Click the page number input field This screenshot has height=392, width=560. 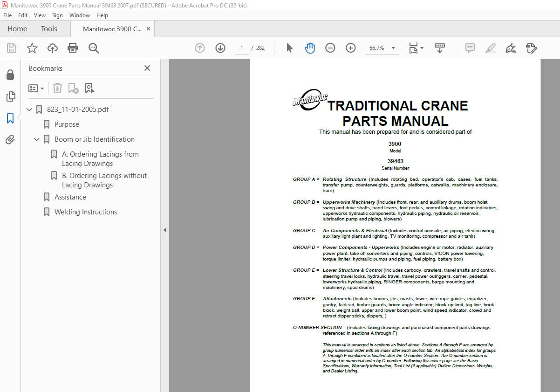click(x=242, y=48)
